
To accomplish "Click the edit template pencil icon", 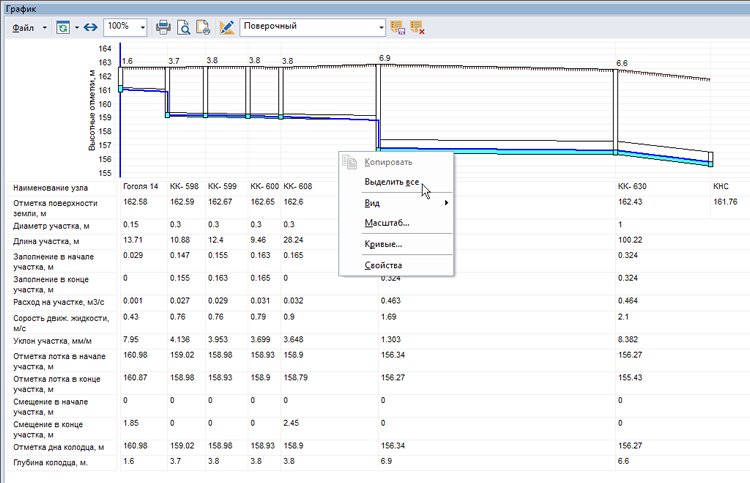I will point(226,27).
